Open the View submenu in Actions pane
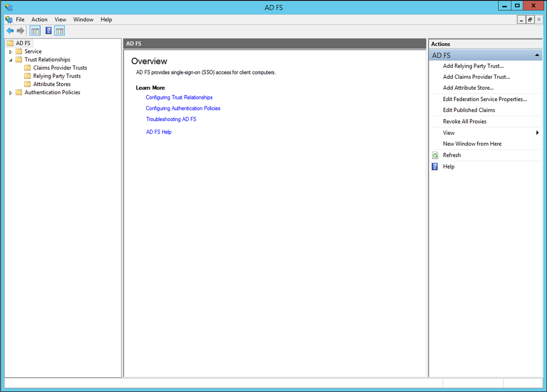Screen dimensions: 547x392 448,133
